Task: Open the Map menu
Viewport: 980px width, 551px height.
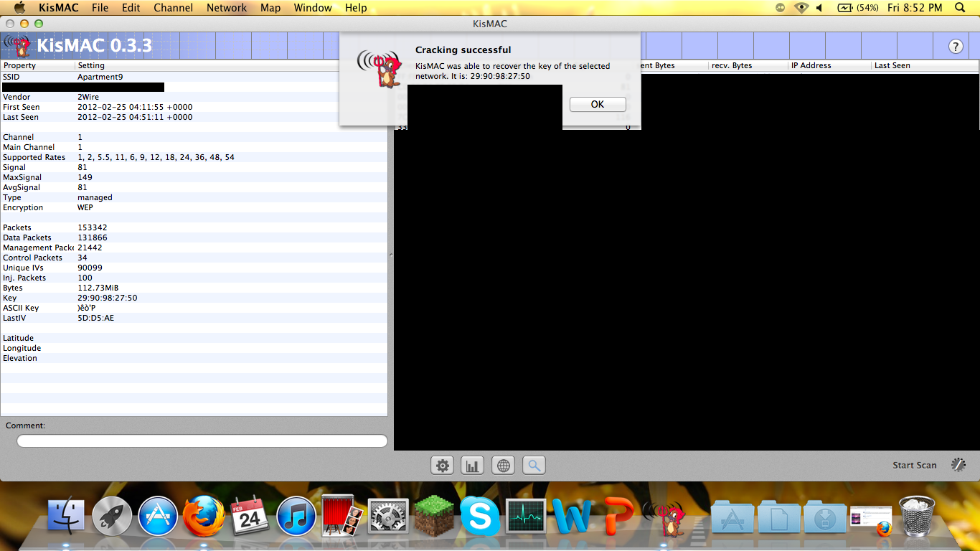Action: 270,8
